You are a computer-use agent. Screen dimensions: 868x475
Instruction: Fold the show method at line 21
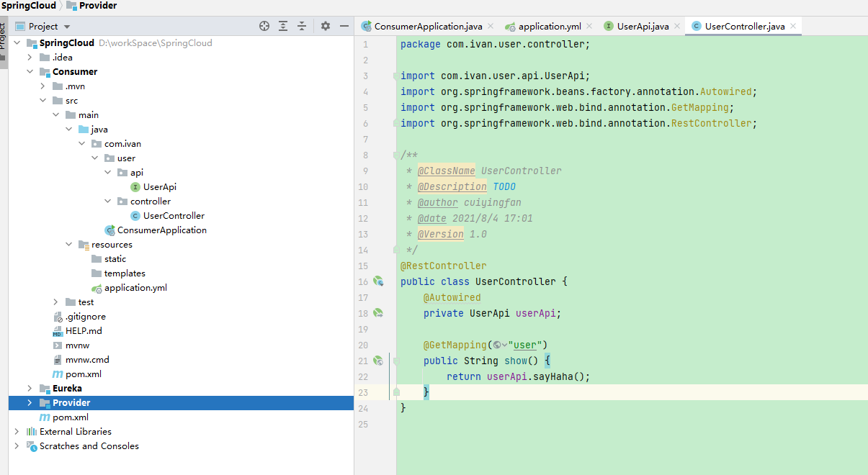[395, 361]
